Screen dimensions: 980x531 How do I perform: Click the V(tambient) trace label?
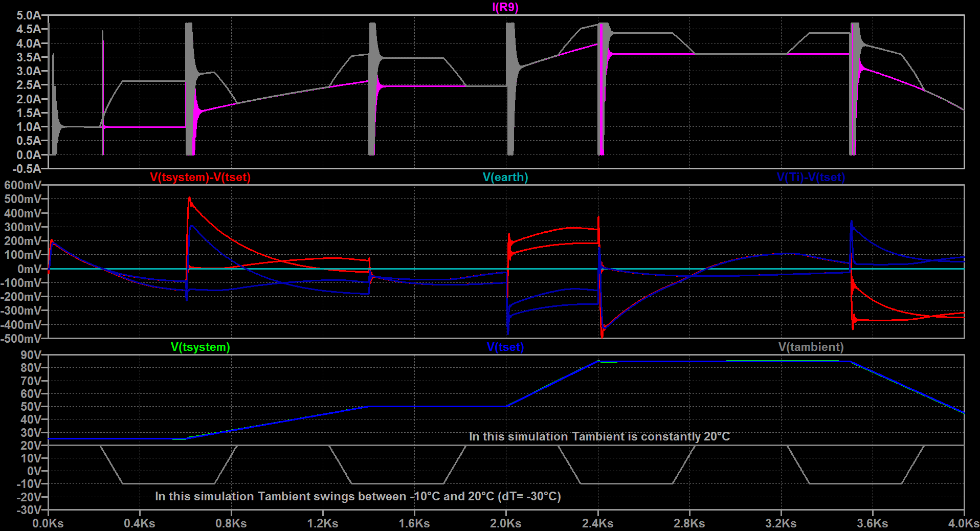pyautogui.click(x=811, y=347)
